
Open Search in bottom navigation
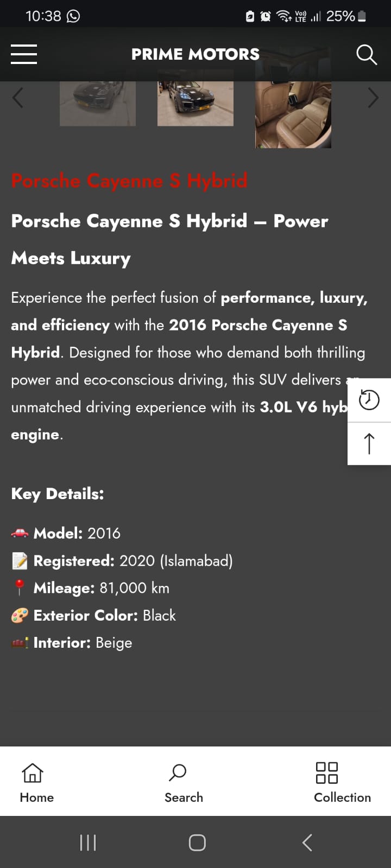(184, 782)
